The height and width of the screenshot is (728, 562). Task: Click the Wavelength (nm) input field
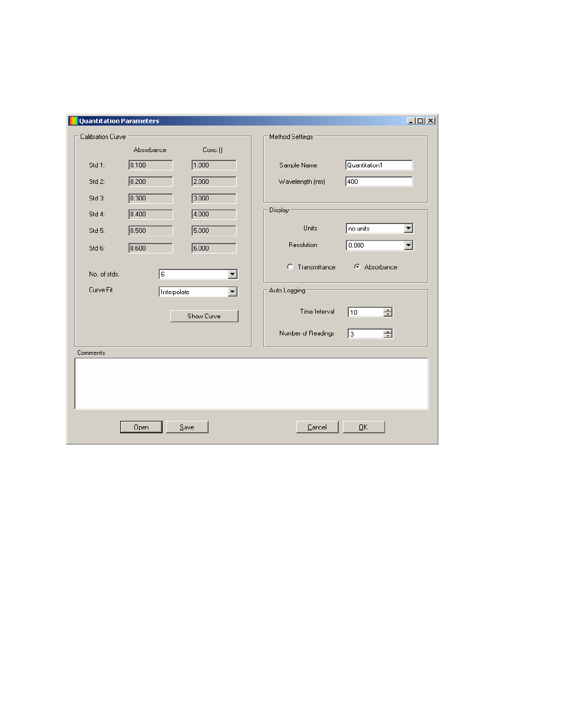click(x=379, y=182)
